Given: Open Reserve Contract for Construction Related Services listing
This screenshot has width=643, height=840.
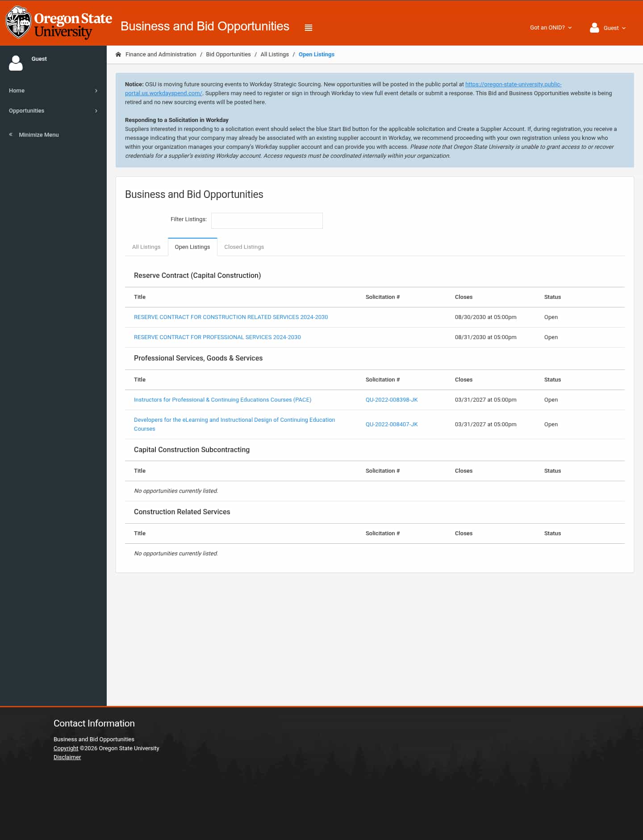Looking at the screenshot, I should pyautogui.click(x=231, y=317).
